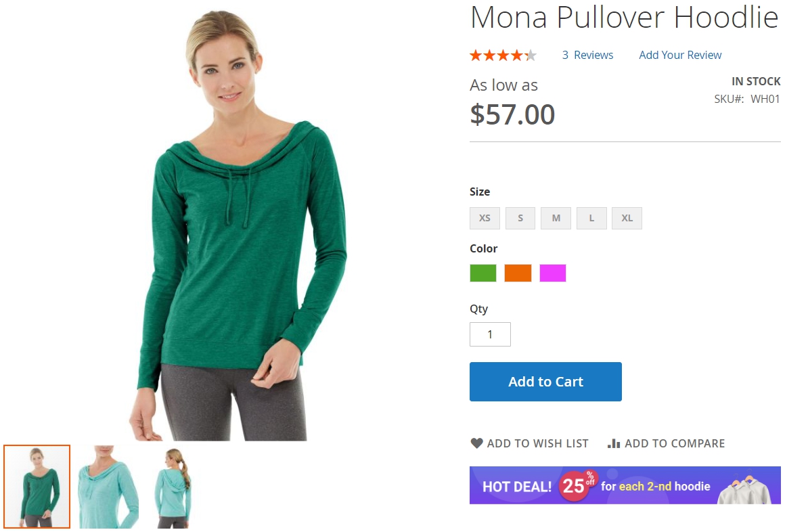This screenshot has width=785, height=532.
Task: Click the bar chart compare icon
Action: pos(614,443)
